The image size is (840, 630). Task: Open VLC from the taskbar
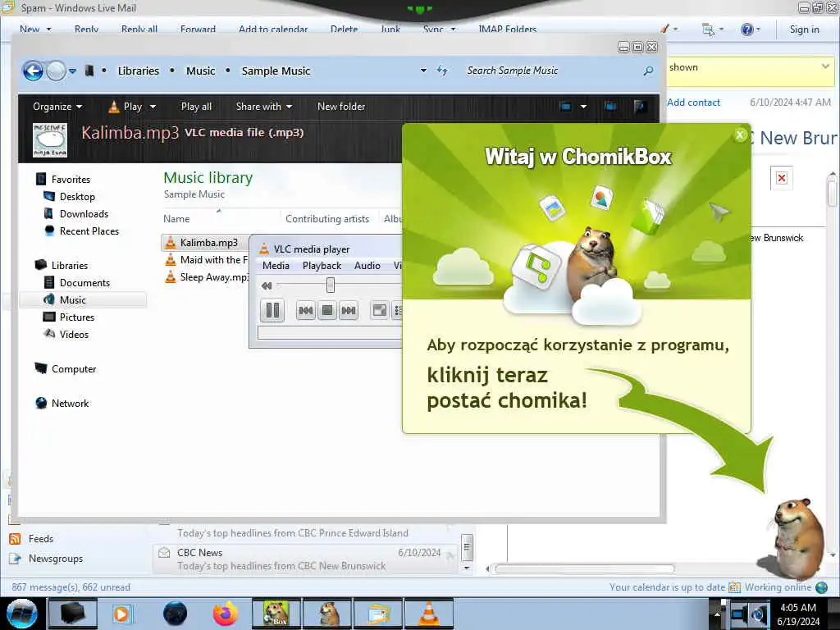(428, 614)
